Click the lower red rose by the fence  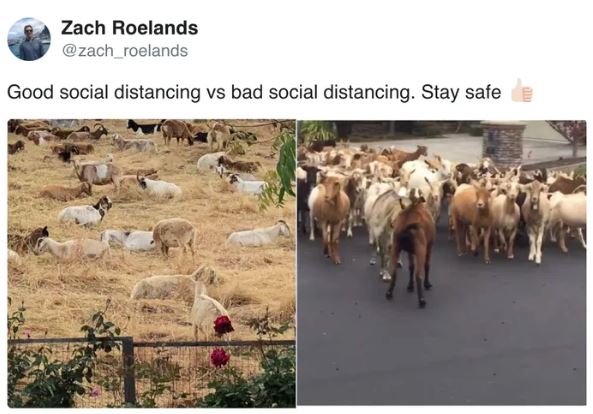tap(220, 357)
